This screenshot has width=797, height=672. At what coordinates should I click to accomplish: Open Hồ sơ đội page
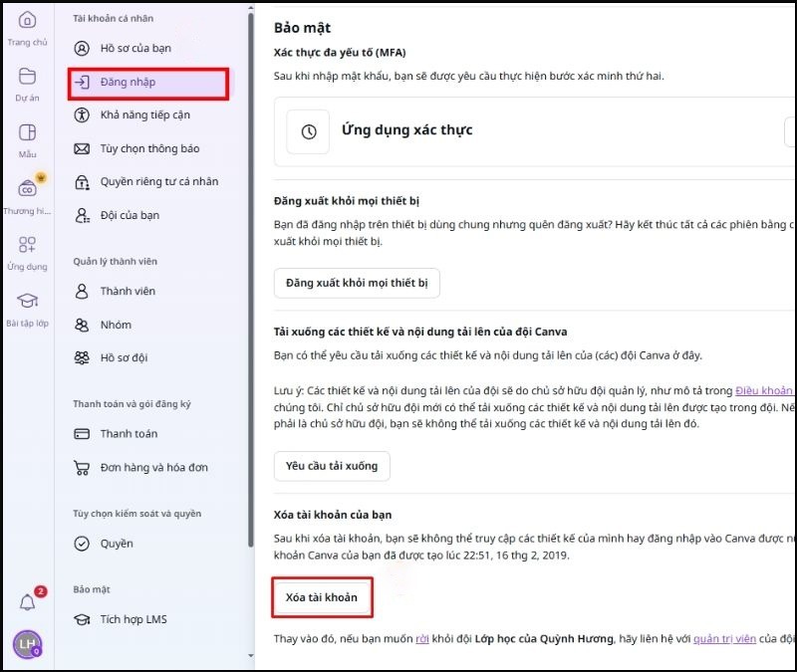pyautogui.click(x=124, y=357)
